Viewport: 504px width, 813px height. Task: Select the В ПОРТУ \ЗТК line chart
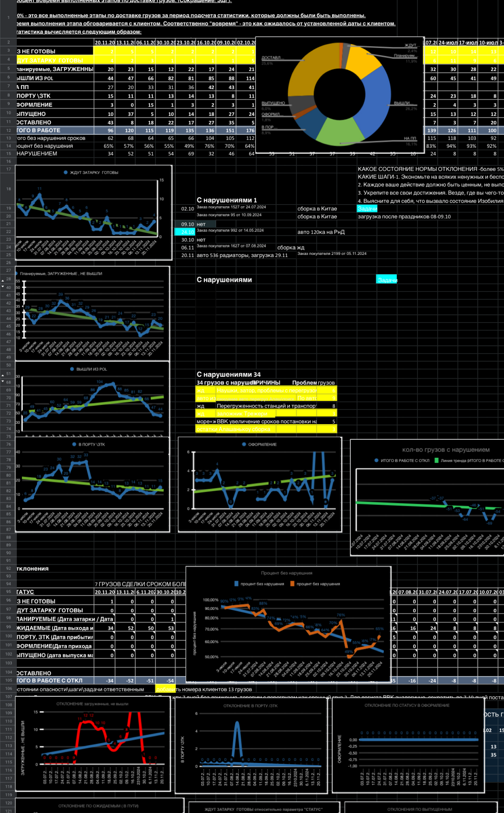point(92,485)
